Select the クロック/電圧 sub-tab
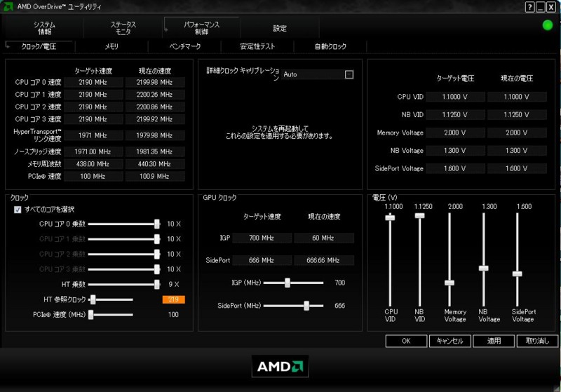 pyautogui.click(x=39, y=46)
